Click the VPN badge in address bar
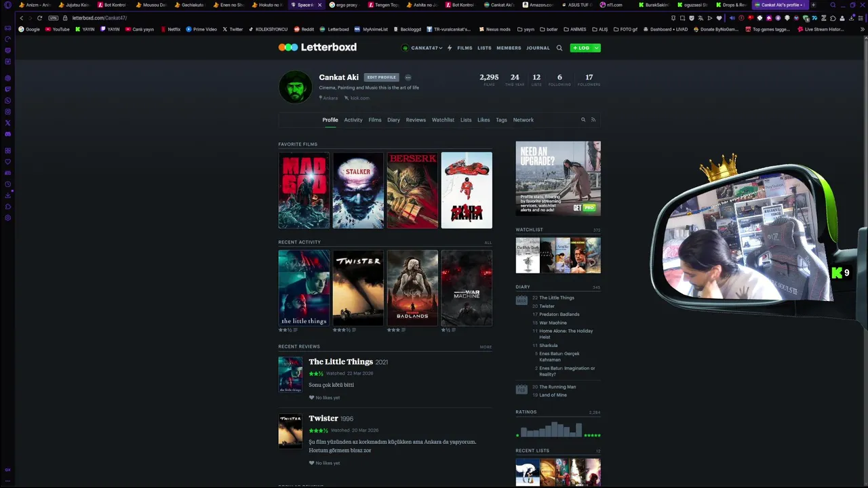Image resolution: width=868 pixels, height=488 pixels. (53, 18)
